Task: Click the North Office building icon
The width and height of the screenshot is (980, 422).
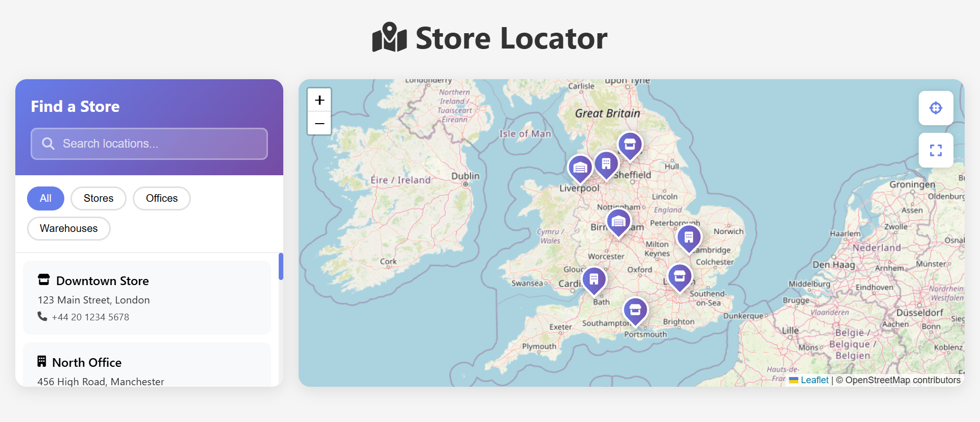Action: point(42,362)
